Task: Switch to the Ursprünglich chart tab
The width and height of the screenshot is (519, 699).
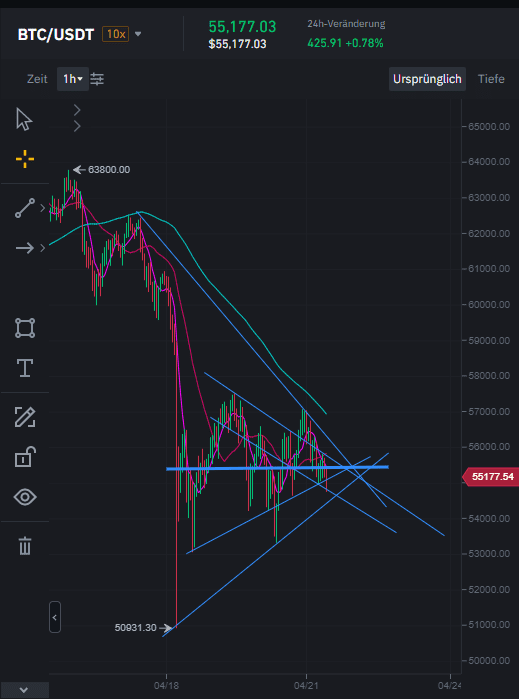Action: (x=427, y=79)
